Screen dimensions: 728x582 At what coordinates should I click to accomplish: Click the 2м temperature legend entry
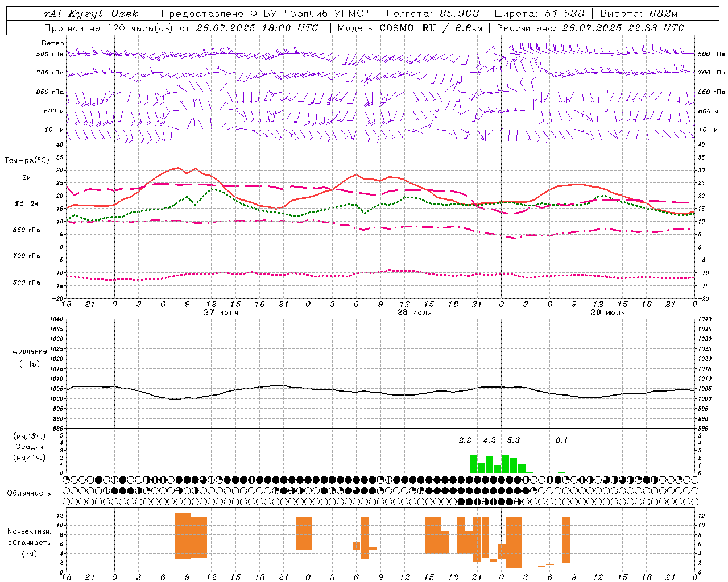click(x=27, y=178)
